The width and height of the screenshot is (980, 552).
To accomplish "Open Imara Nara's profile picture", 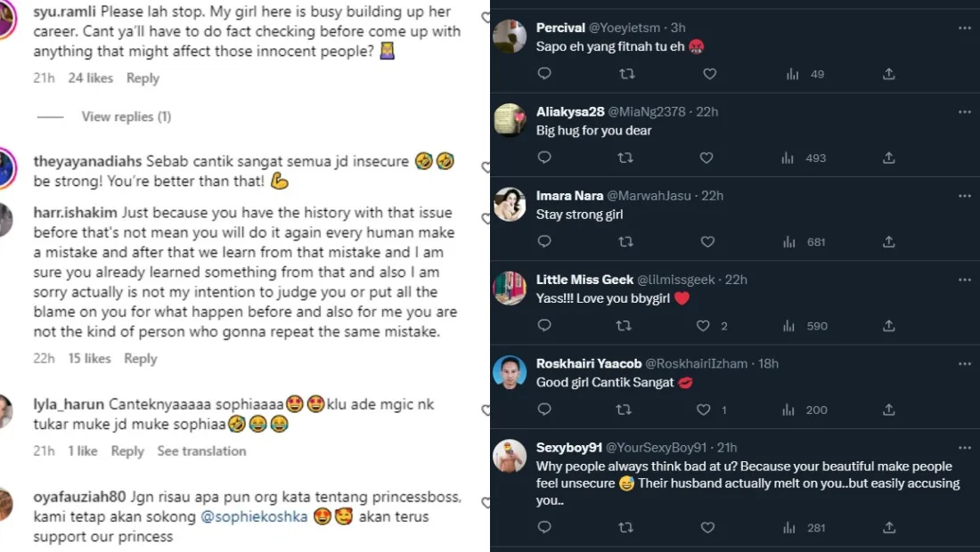I will click(x=510, y=205).
